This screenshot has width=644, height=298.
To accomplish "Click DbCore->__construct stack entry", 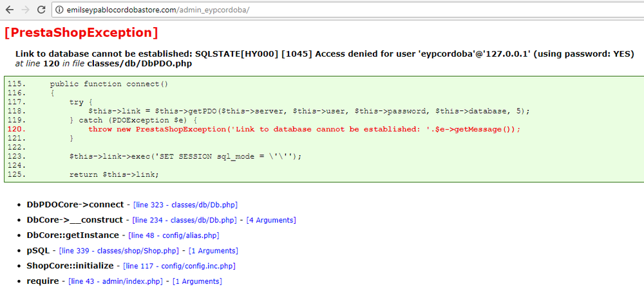I will (75, 220).
